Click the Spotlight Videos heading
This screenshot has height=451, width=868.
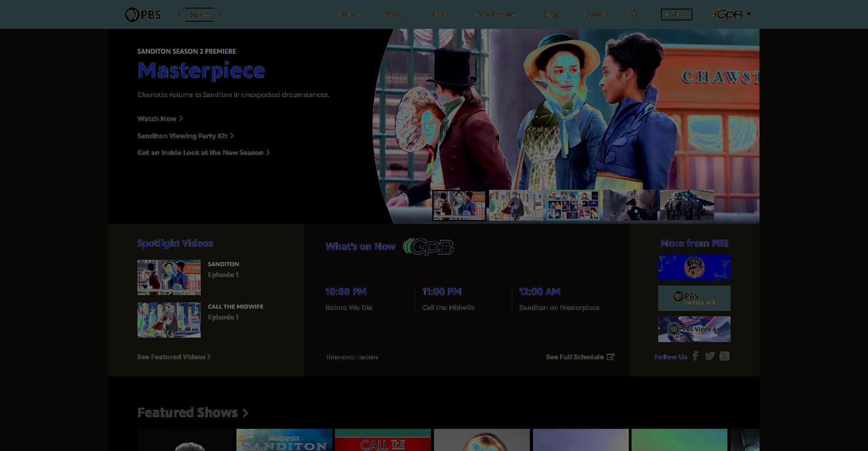point(175,243)
